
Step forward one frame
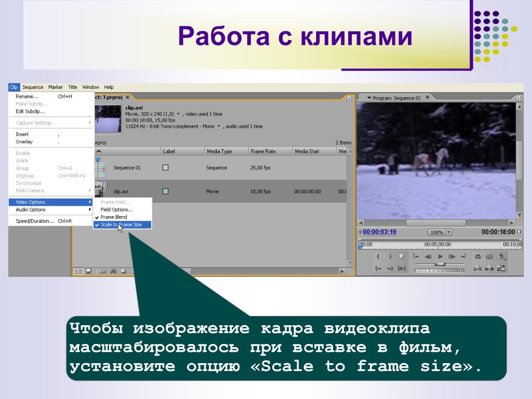pyautogui.click(x=452, y=257)
